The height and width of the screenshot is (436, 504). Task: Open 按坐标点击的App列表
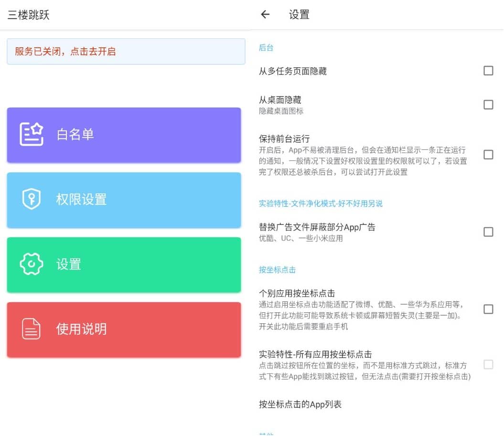300,404
